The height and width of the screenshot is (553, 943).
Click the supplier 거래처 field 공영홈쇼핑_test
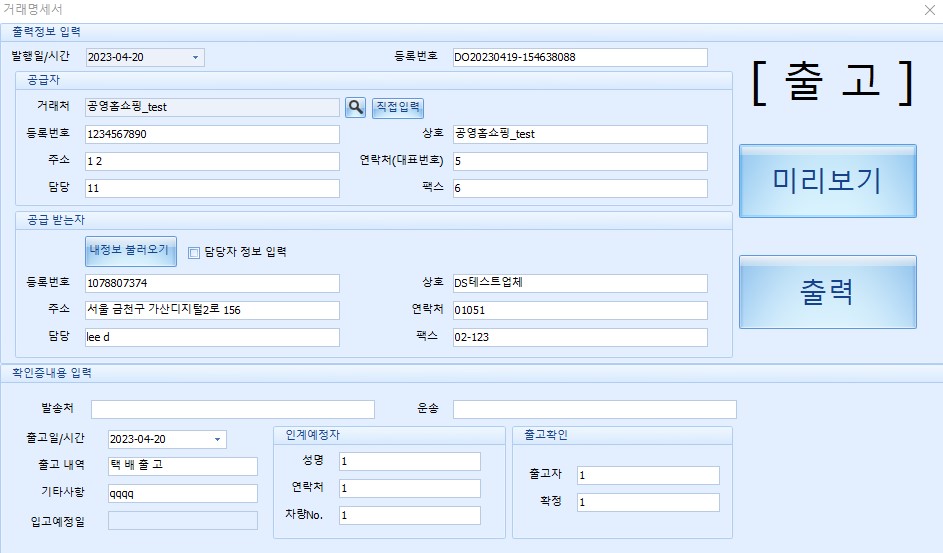coord(212,108)
